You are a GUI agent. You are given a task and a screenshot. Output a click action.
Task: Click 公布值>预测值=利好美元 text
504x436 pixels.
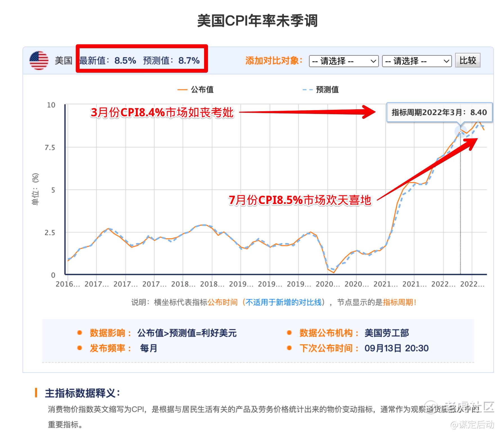click(x=187, y=333)
